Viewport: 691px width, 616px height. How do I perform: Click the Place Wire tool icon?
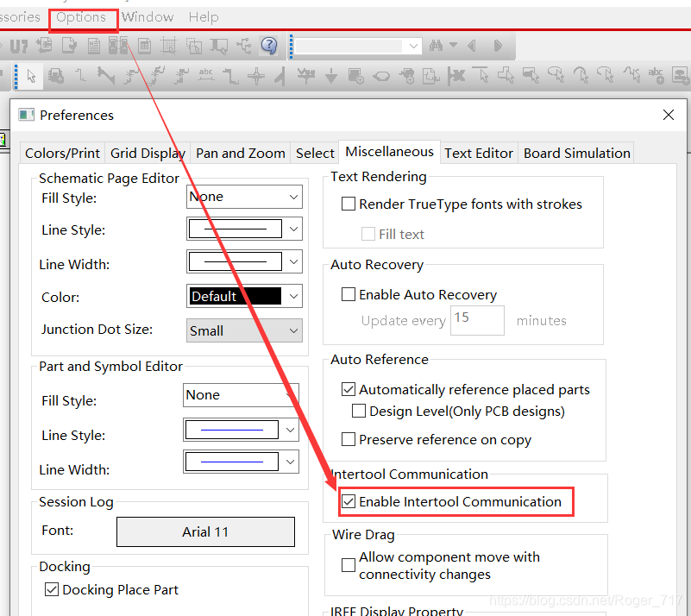coord(80,76)
